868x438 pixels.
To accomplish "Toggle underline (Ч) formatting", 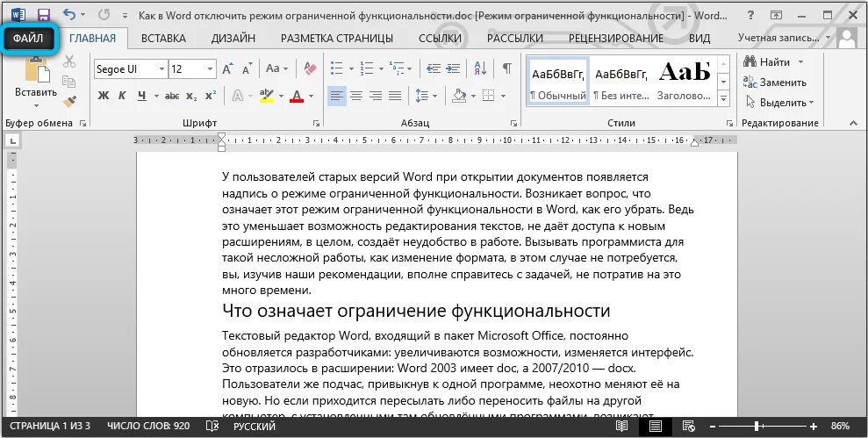I will pos(141,96).
